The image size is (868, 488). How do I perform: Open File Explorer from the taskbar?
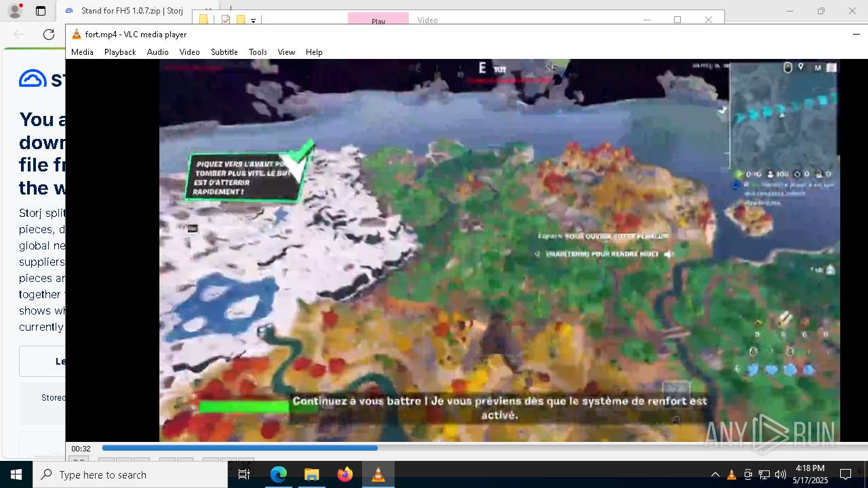[x=311, y=474]
